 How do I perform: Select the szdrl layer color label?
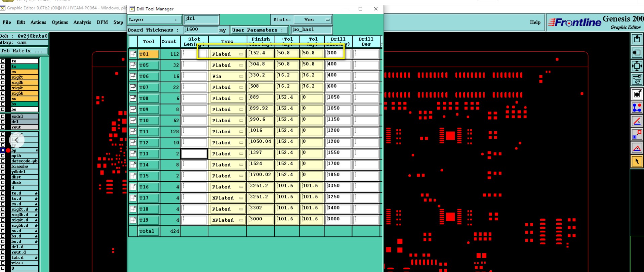pyautogui.click(x=25, y=117)
